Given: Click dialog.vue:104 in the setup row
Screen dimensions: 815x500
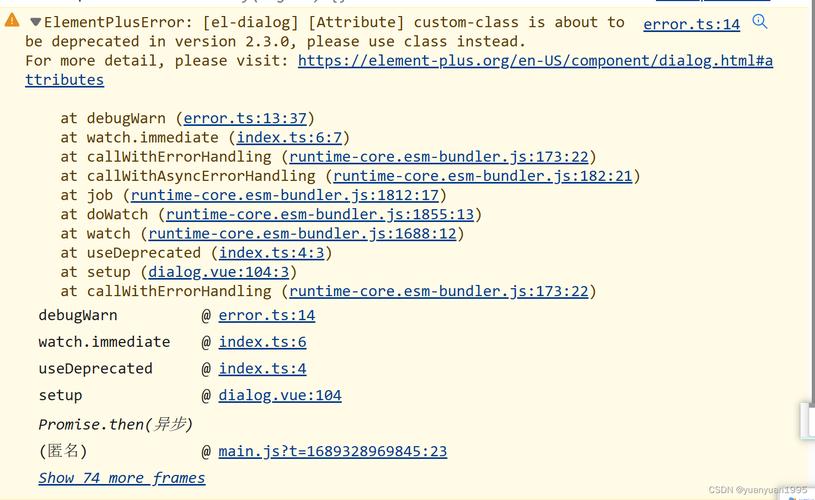Looking at the screenshot, I should coord(280,396).
